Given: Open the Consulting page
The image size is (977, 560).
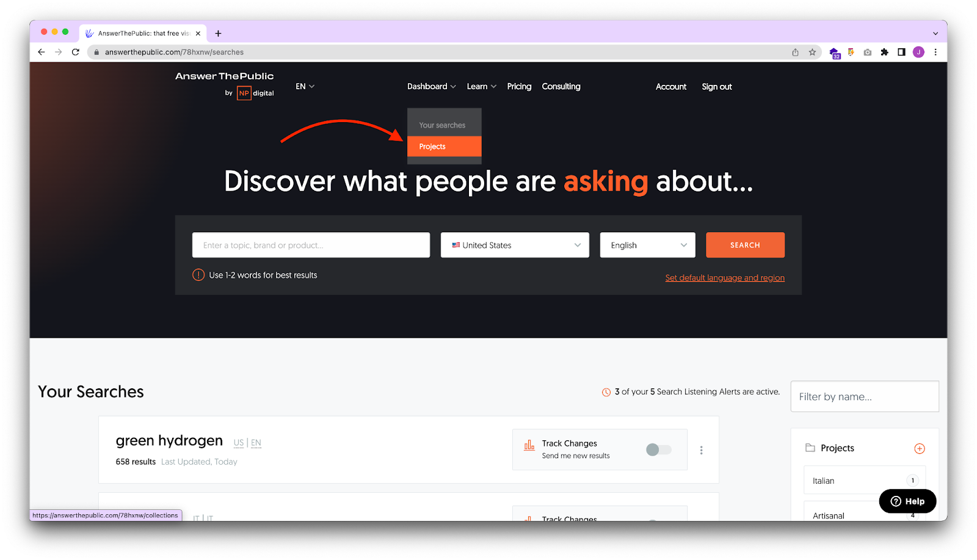Looking at the screenshot, I should click(561, 87).
